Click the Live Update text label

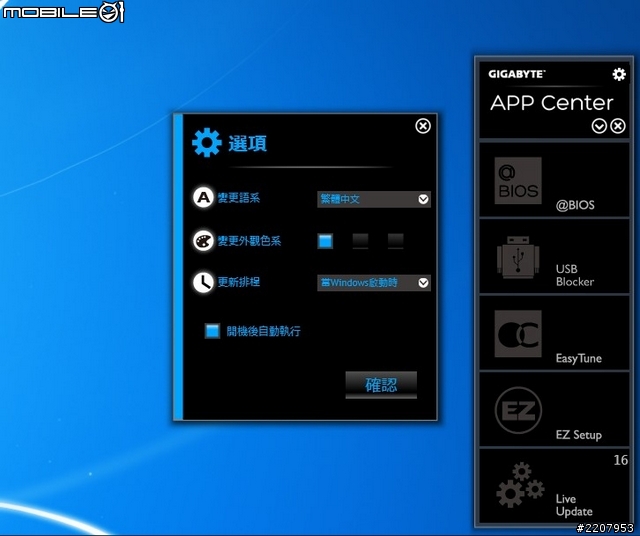pos(574,505)
